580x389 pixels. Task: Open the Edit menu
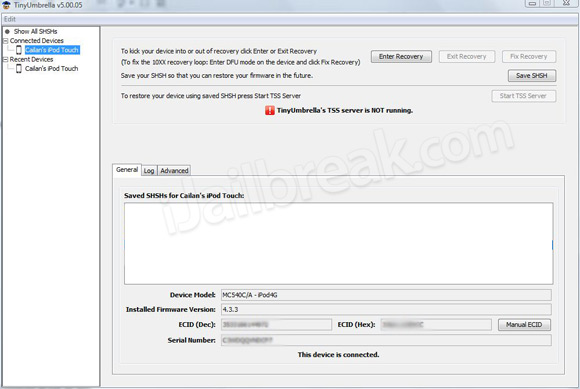(10, 19)
